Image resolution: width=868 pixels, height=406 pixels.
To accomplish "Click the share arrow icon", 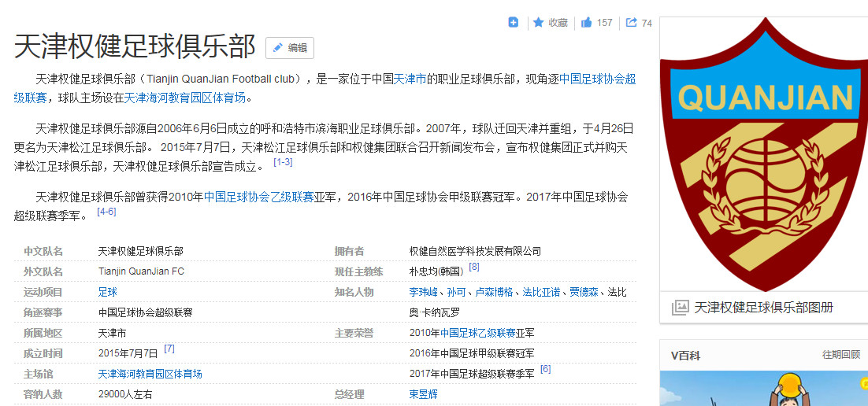I will pyautogui.click(x=631, y=23).
